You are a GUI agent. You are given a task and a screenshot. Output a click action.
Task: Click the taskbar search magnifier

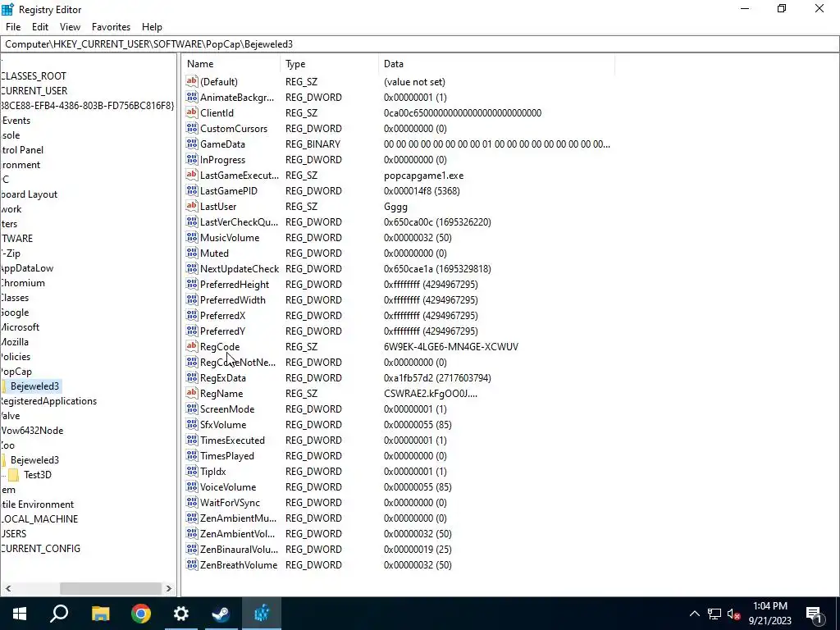tap(59, 614)
